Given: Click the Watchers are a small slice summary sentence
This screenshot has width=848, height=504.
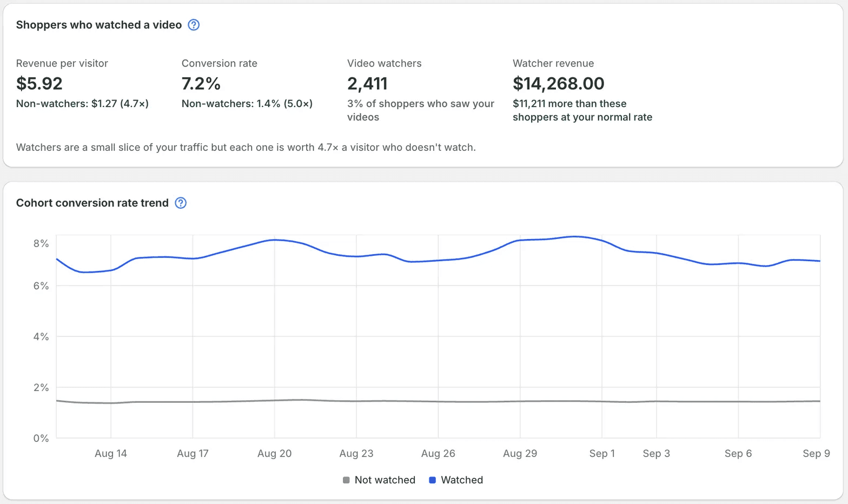Looking at the screenshot, I should (x=246, y=147).
